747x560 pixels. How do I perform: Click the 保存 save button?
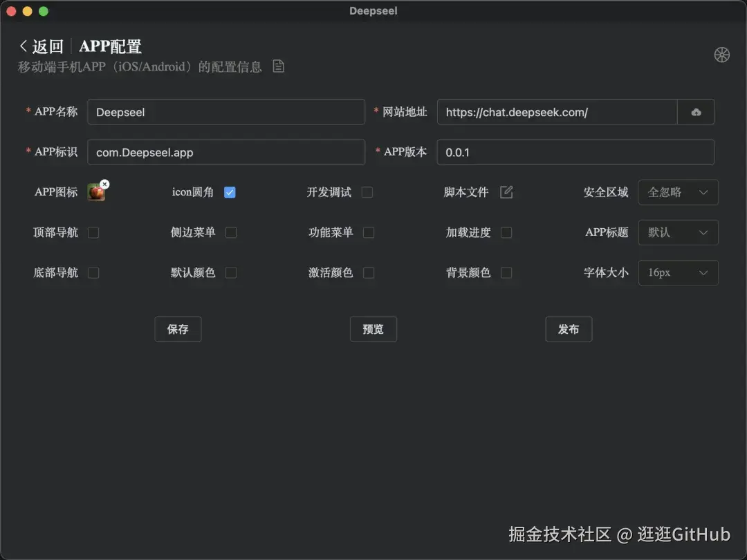click(178, 329)
